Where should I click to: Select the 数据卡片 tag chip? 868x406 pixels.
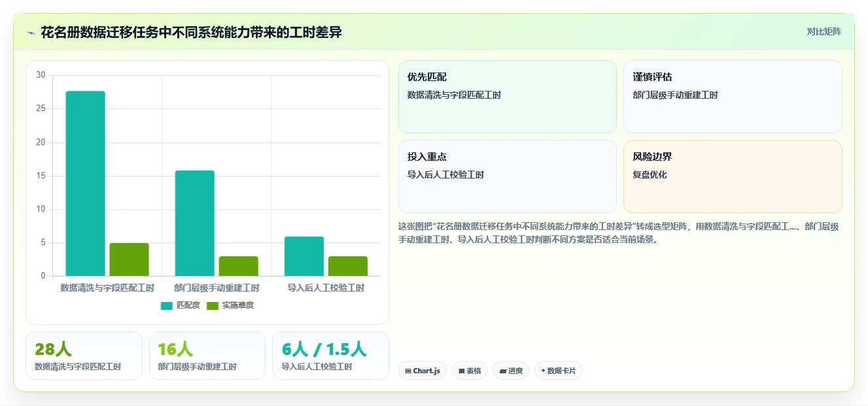(x=559, y=371)
